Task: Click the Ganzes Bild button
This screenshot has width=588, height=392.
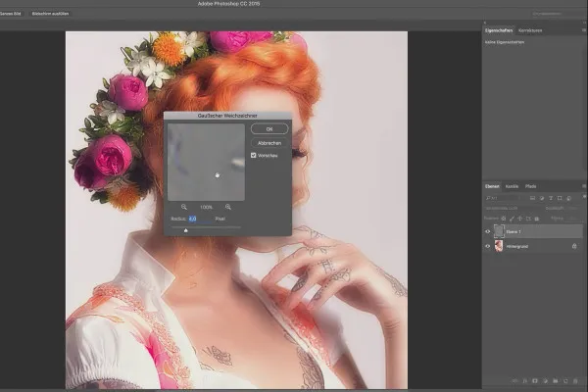Action: 11,14
